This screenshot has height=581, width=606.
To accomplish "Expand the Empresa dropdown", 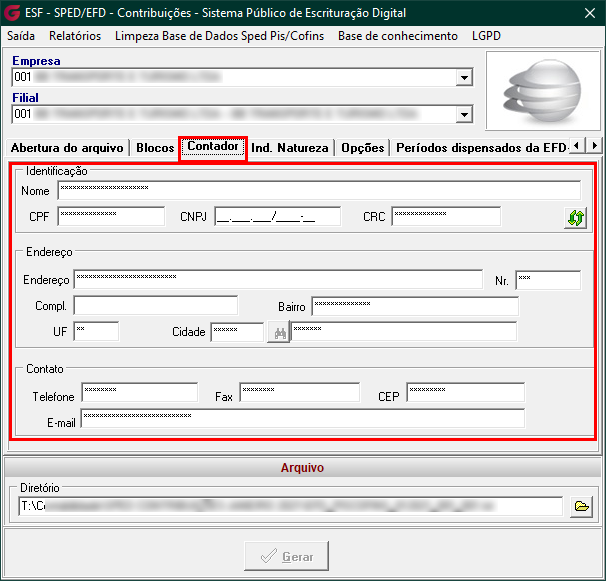I will 464,77.
